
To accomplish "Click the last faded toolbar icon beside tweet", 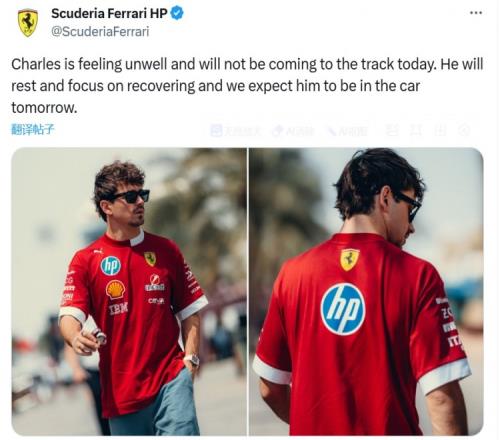I will pyautogui.click(x=464, y=130).
